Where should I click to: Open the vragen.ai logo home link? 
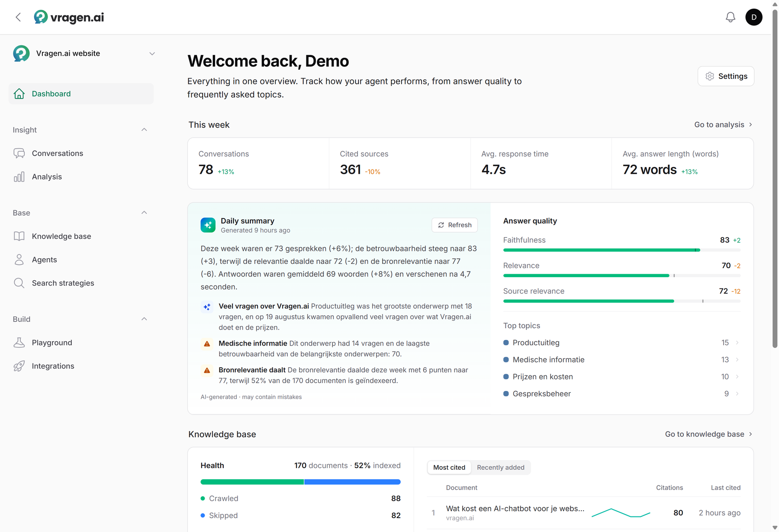tap(69, 17)
